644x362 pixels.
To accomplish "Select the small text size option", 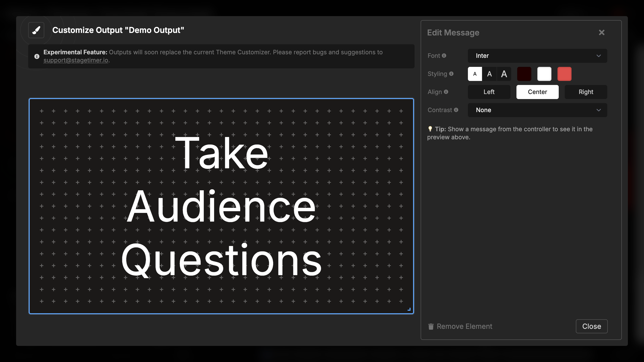I will [x=475, y=74].
